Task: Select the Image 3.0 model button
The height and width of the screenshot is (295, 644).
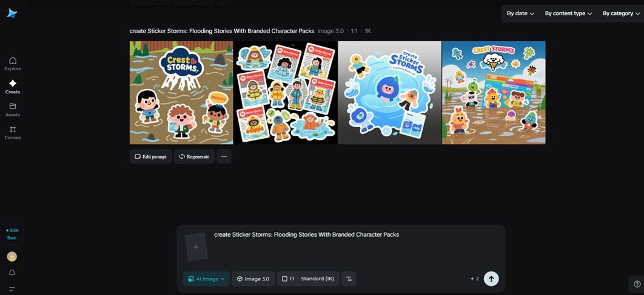Action: [x=253, y=279]
